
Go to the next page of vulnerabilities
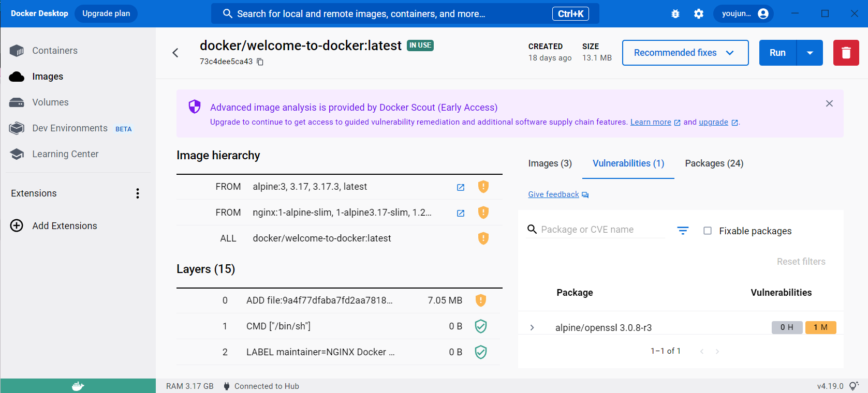[x=717, y=352]
